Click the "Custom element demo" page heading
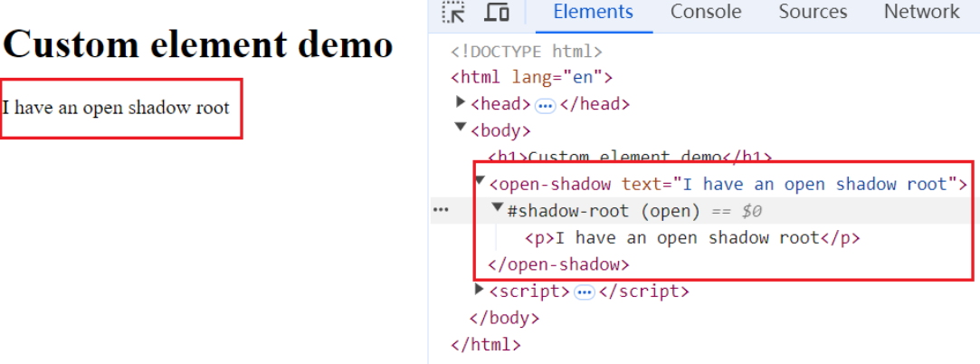980x364 pixels. [x=197, y=43]
